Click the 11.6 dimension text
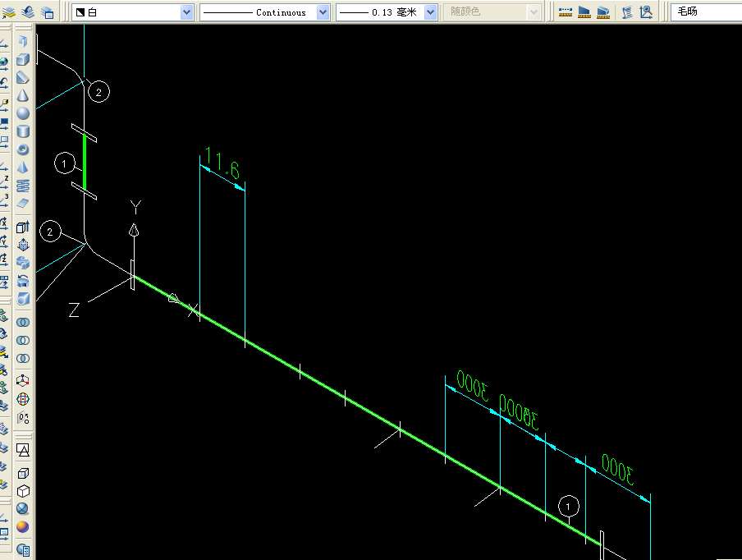This screenshot has height=560, width=742. pos(222,163)
